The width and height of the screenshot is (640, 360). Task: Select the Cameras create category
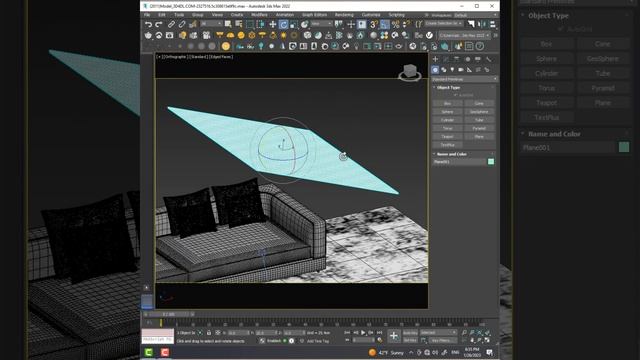pyautogui.click(x=461, y=70)
